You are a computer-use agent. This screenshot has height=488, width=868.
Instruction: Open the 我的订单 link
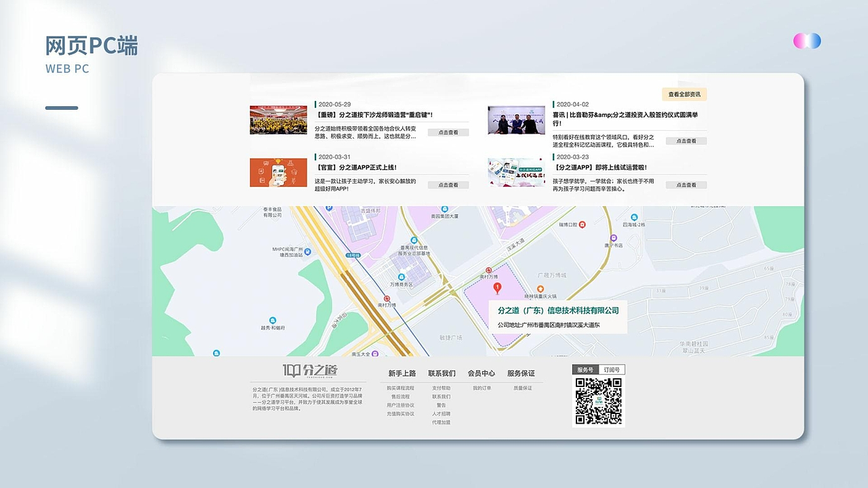(481, 387)
